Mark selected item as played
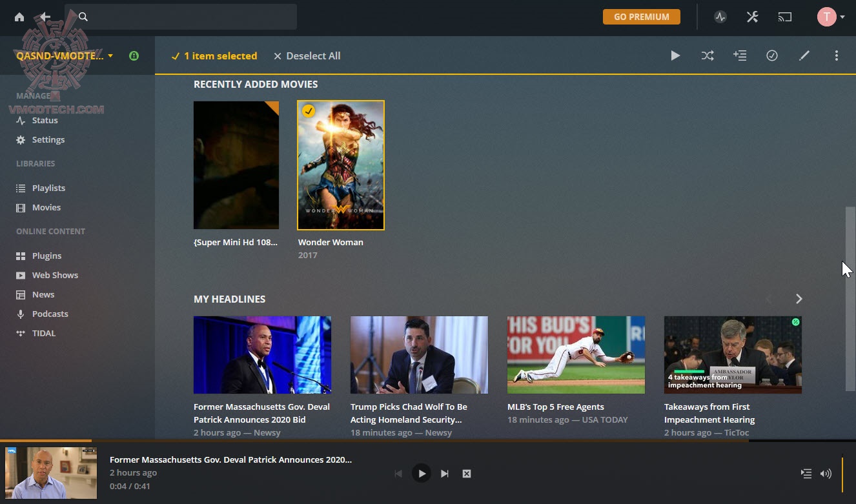The height and width of the screenshot is (504, 856). pyautogui.click(x=772, y=55)
